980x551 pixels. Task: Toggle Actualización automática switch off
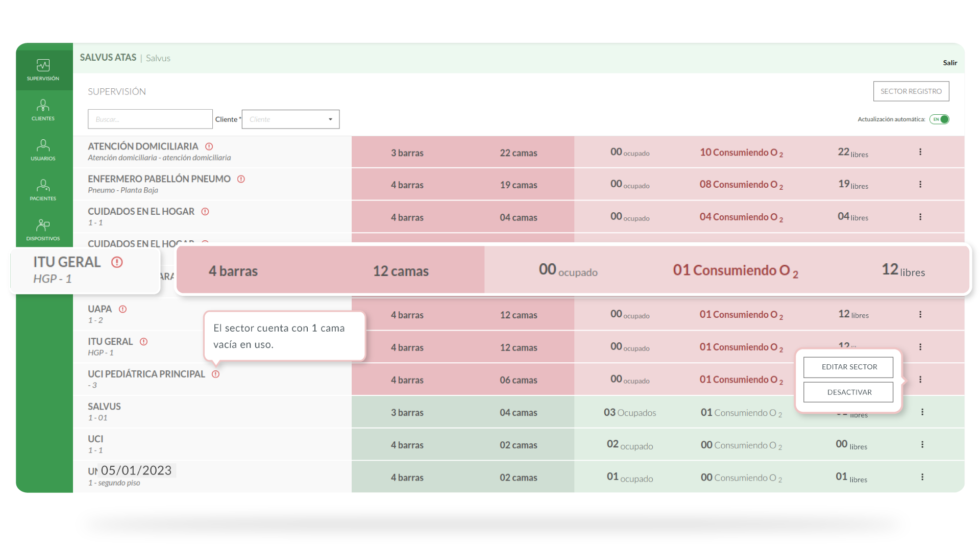coord(939,119)
